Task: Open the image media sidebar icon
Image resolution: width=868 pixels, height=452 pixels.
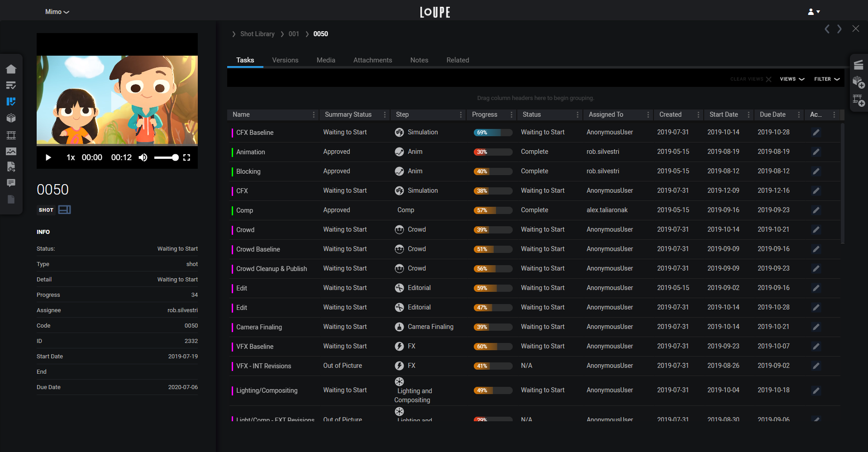Action: (11, 151)
